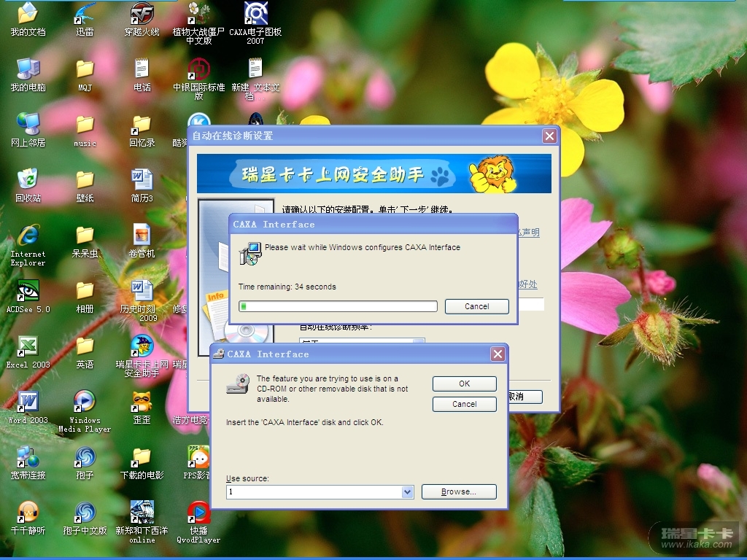The image size is (747, 560).
Task: Open the 简历3 Word document
Action: [x=142, y=185]
